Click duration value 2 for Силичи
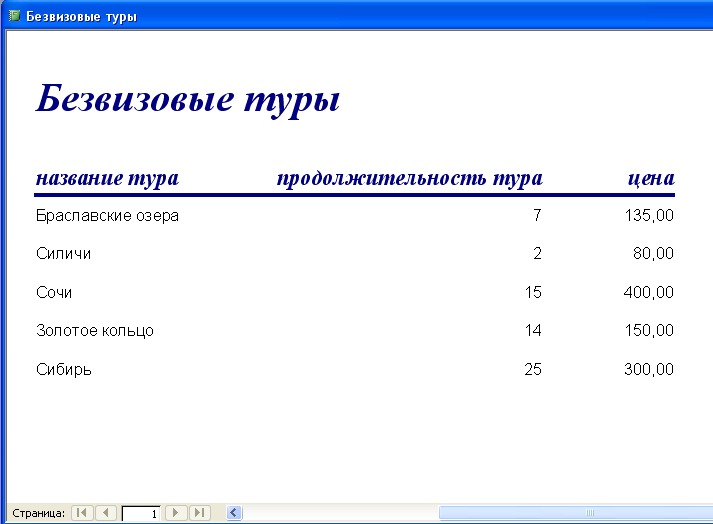Viewport: 713px width, 524px height. click(537, 253)
